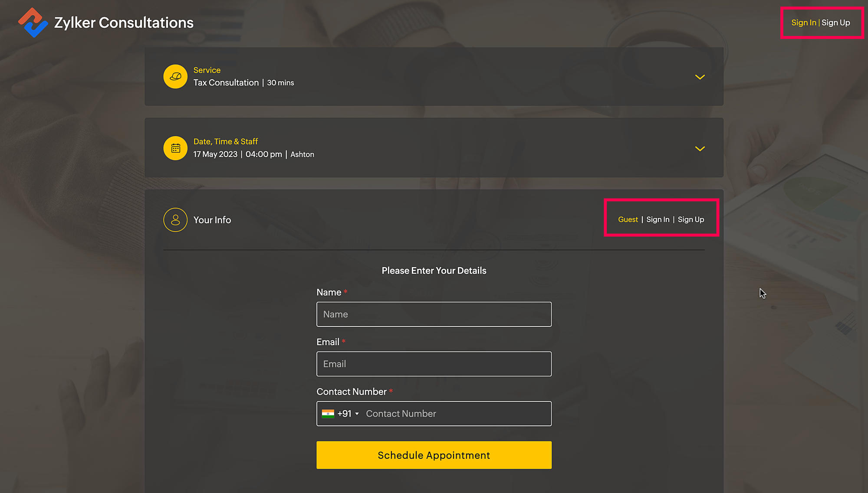Click the Tax Consultation service summary
Image resolution: width=868 pixels, height=493 pixels.
pyautogui.click(x=226, y=83)
